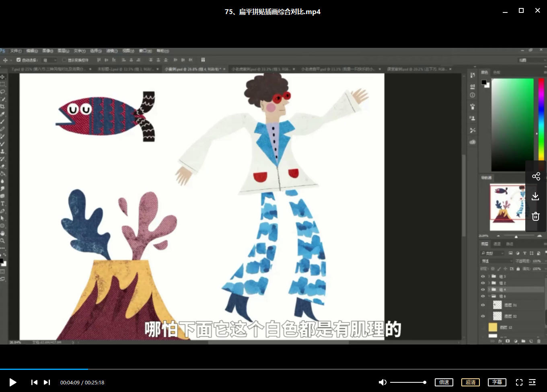Screen dimensions: 547x392
Task: Go back to the previous video
Action: click(x=34, y=382)
